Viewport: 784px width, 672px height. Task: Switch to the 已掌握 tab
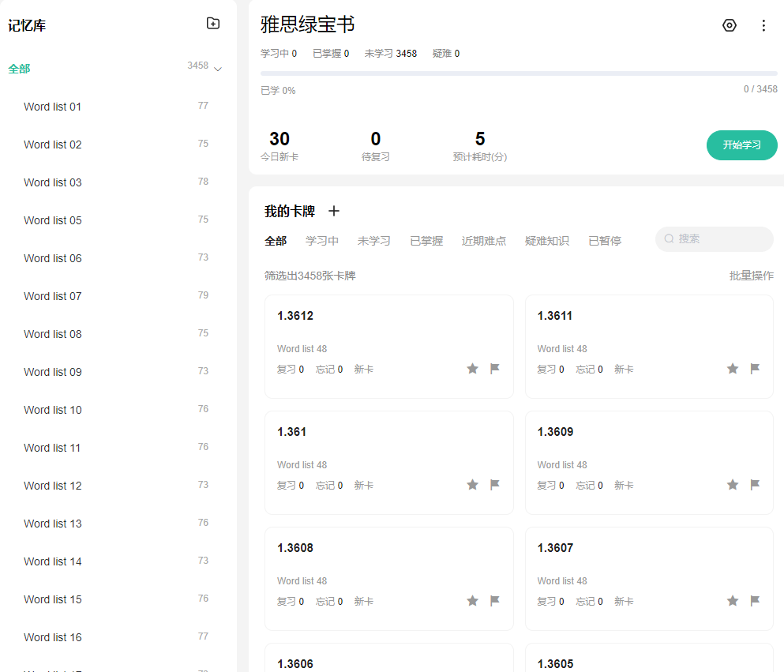pyautogui.click(x=426, y=241)
